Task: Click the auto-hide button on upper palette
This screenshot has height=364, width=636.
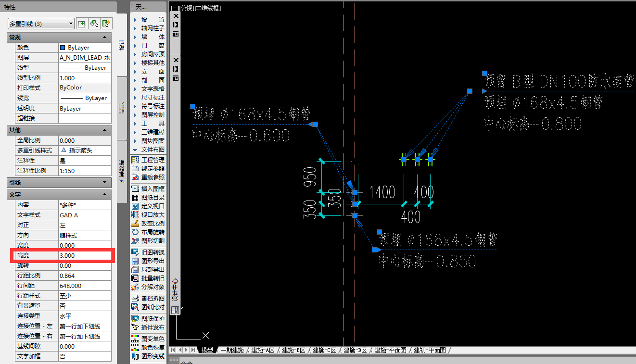Action: (x=176, y=25)
